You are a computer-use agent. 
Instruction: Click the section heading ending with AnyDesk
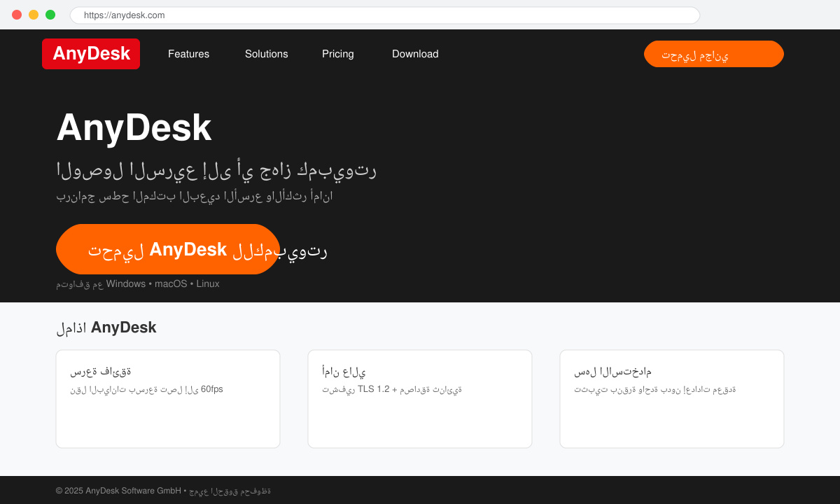tap(106, 328)
